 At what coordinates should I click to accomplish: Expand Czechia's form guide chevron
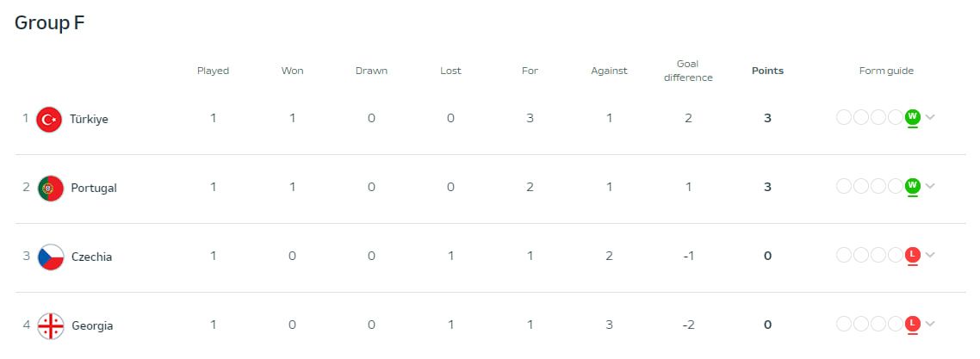coord(930,255)
